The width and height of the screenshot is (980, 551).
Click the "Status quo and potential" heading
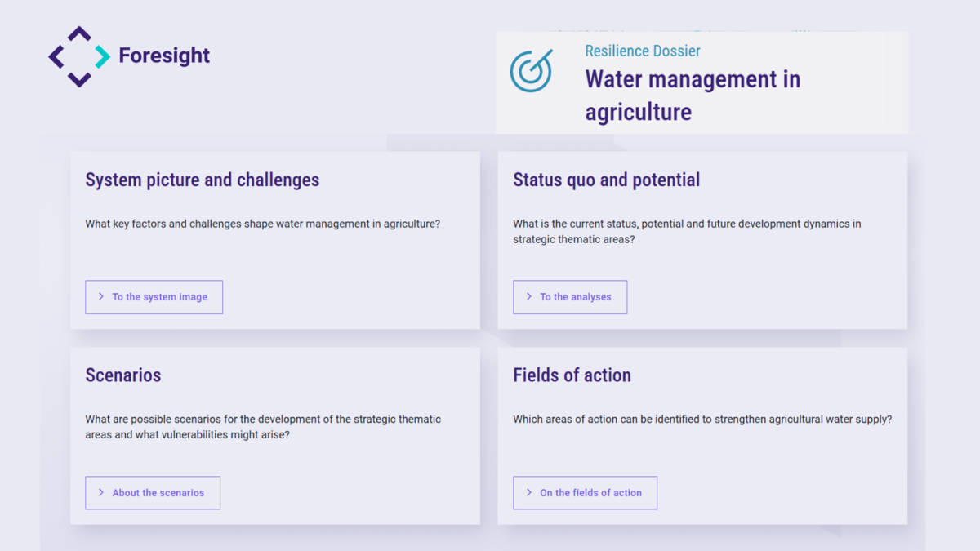click(x=606, y=180)
